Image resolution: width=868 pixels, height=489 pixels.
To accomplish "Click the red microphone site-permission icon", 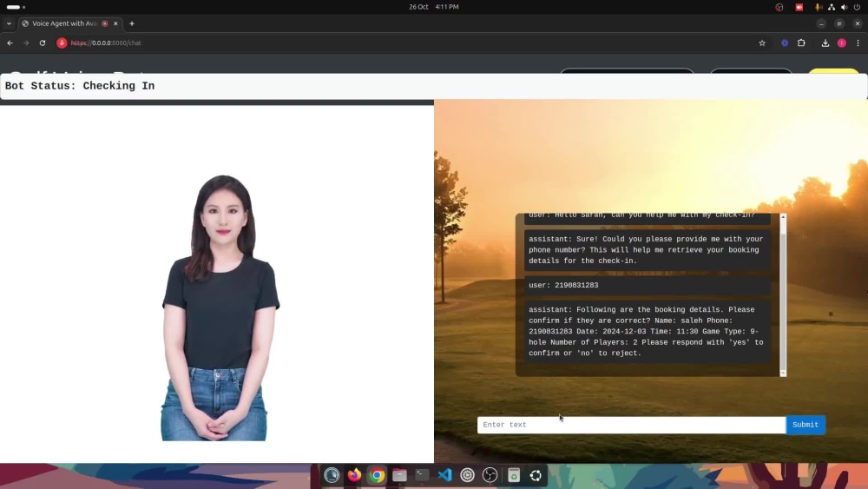I will [62, 43].
